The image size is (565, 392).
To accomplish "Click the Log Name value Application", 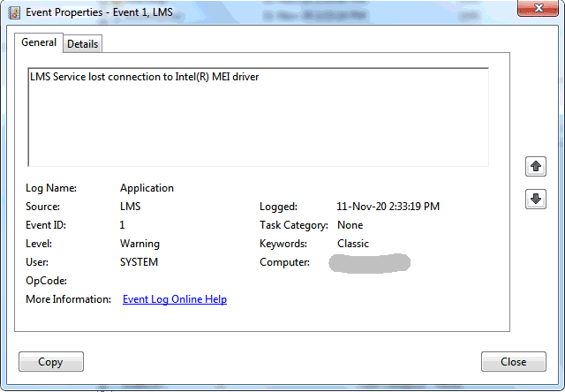I will tap(147, 188).
